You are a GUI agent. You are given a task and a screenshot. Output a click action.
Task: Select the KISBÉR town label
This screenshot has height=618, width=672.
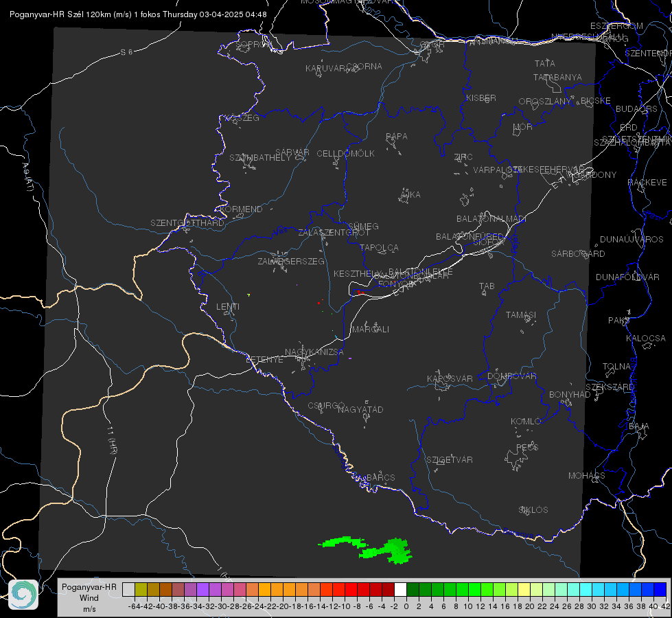481,98
